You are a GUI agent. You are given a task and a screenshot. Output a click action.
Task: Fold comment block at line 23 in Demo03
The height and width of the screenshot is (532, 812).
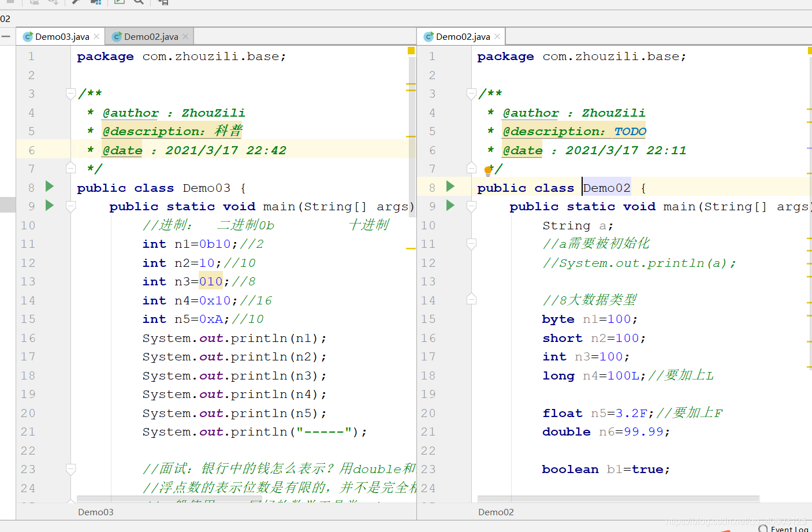click(x=70, y=469)
